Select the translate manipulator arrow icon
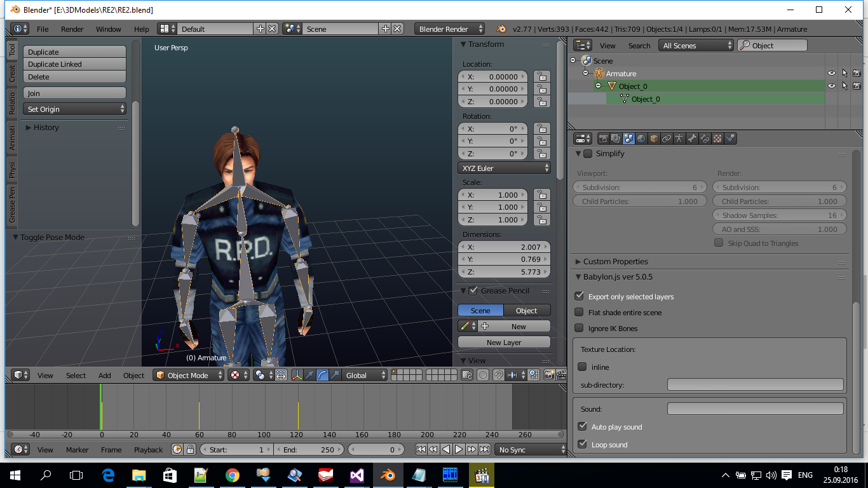Viewport: 868px width, 488px height. (x=309, y=376)
